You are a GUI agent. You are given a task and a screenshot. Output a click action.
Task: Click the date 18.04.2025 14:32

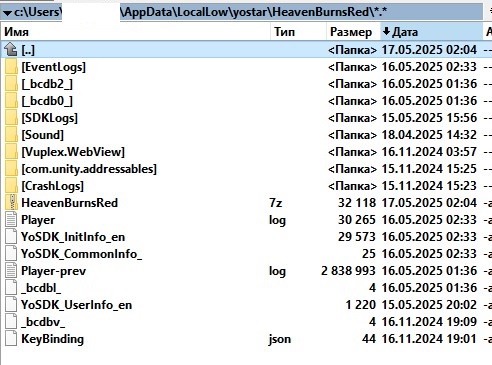coord(429,135)
